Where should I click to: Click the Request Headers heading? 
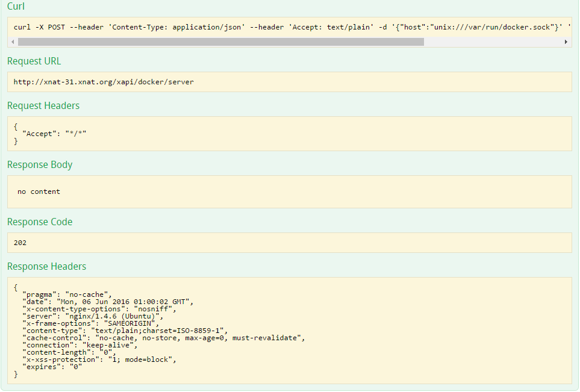(43, 106)
